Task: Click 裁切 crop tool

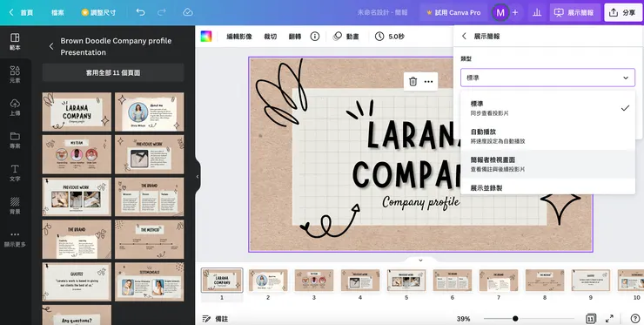Action: pos(271,37)
